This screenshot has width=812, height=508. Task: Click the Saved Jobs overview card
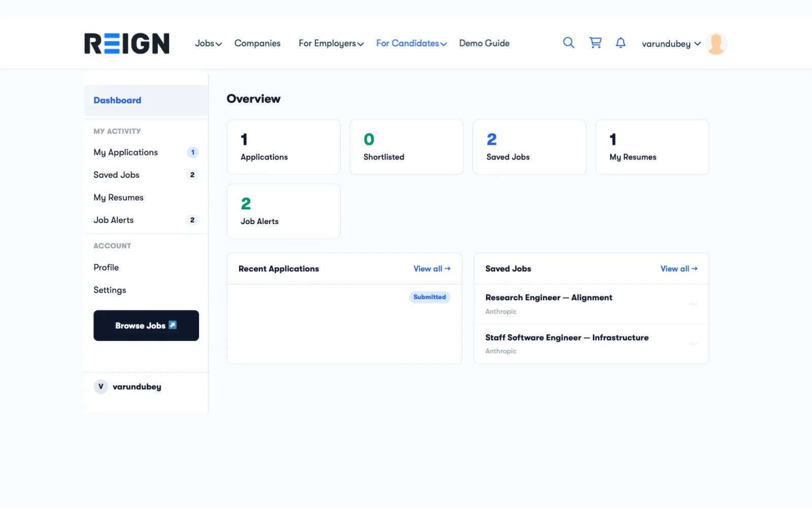pyautogui.click(x=529, y=147)
